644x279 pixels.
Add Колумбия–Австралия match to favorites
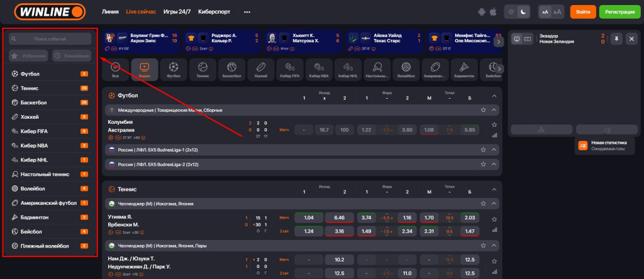click(494, 124)
